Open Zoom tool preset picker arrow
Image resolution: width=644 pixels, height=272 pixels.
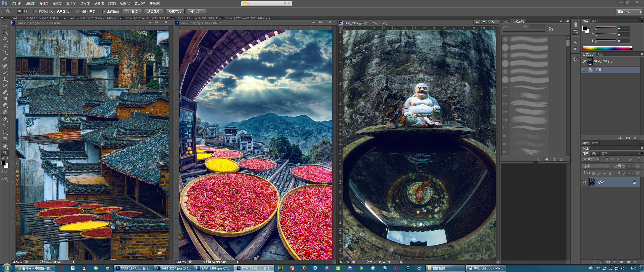tap(13, 12)
